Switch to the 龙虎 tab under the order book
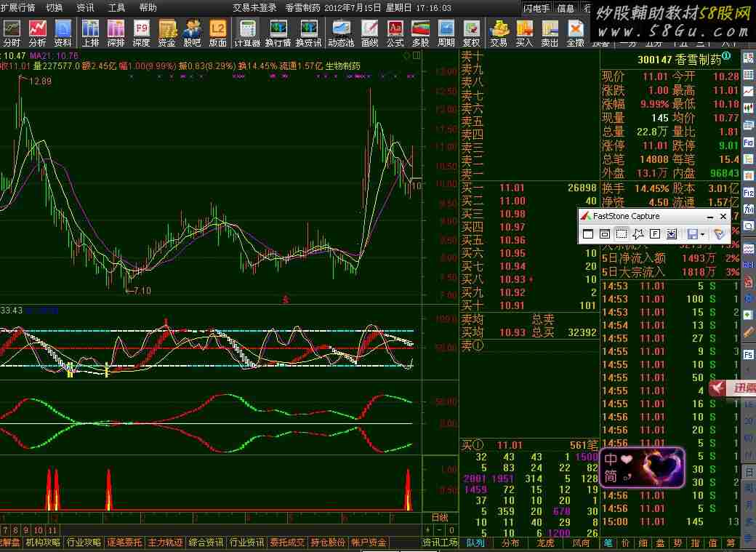 pos(545,543)
